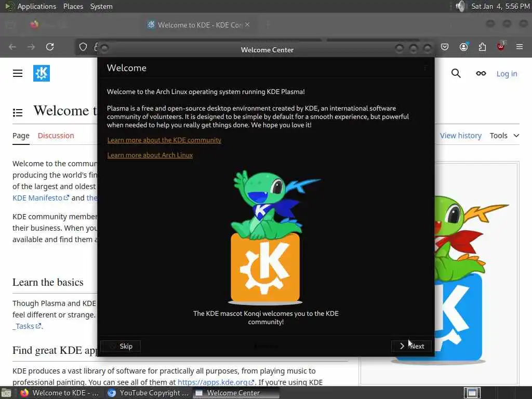The height and width of the screenshot is (399, 532).
Task: Click the Konqi mascot image in Welcome Center
Action: pyautogui.click(x=267, y=237)
